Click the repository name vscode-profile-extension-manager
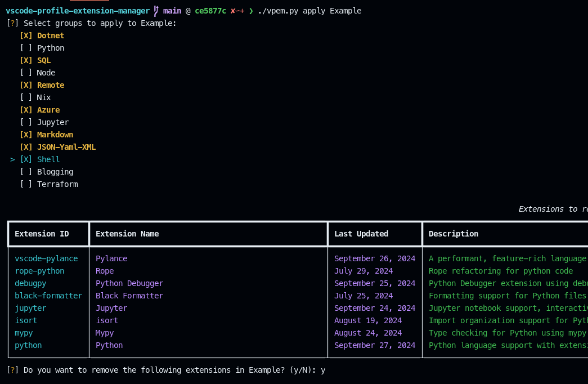This screenshot has height=384, width=588. click(x=78, y=11)
